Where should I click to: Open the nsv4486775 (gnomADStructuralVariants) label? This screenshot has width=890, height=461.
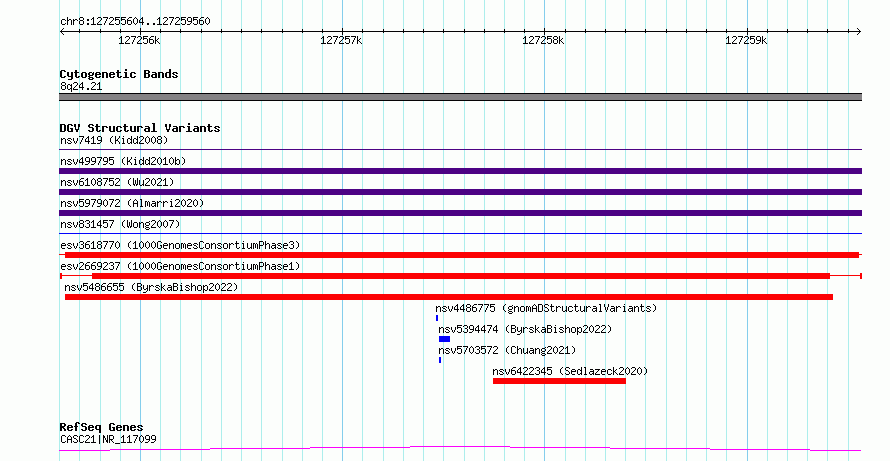(x=546, y=308)
